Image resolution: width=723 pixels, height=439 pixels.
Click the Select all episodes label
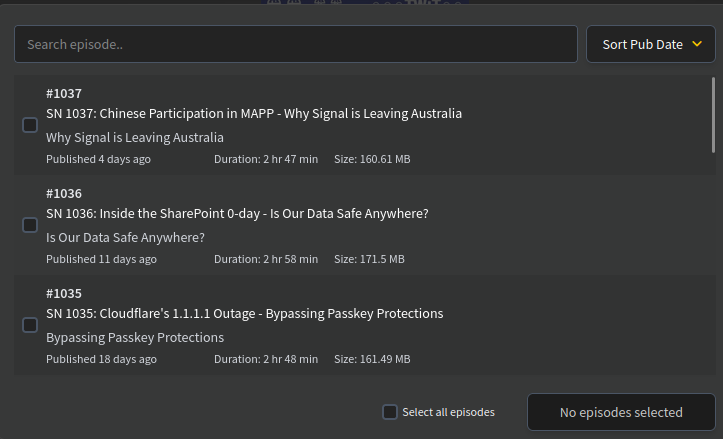[x=449, y=412]
